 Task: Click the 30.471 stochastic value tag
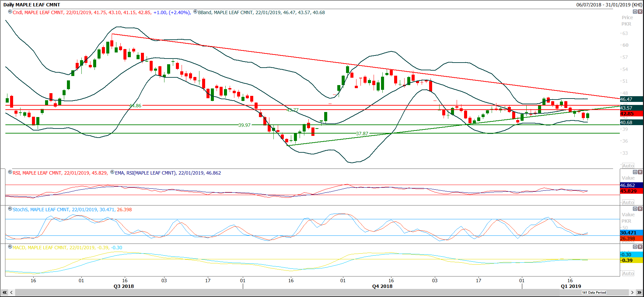[x=632, y=233]
